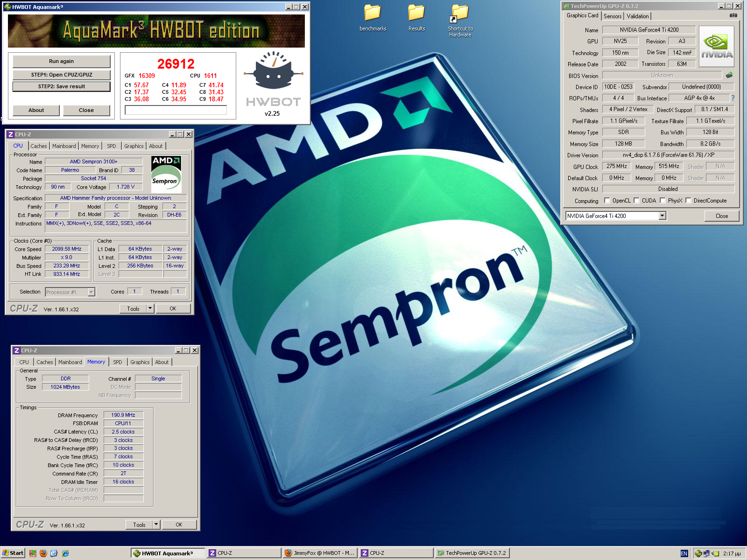
Task: Click the second system tray icon next to clock
Action: (x=707, y=553)
